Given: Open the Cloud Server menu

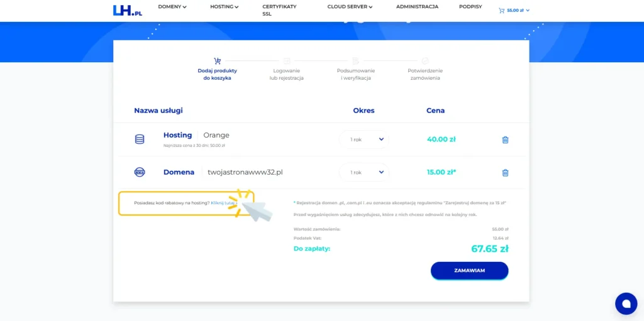Looking at the screenshot, I should [x=350, y=7].
